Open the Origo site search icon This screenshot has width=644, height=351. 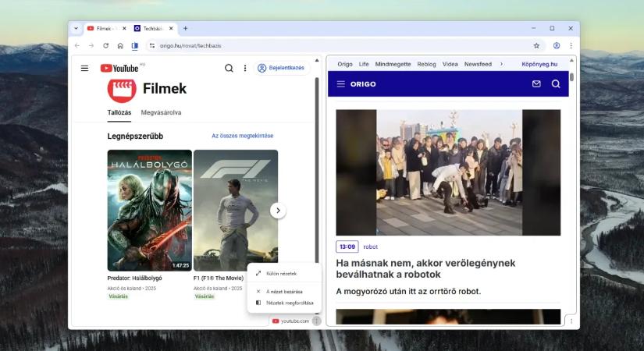556,84
